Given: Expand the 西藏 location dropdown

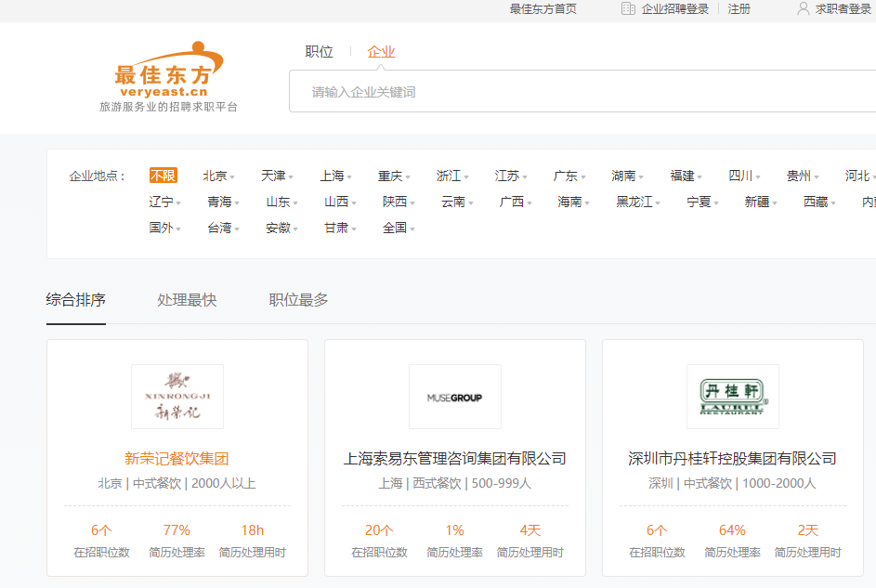Looking at the screenshot, I should point(819,202).
